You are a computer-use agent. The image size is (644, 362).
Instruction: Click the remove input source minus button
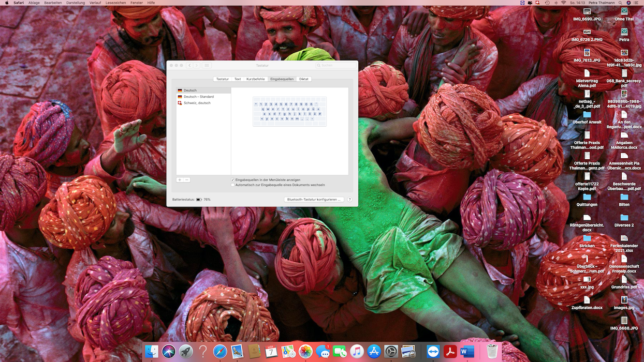pyautogui.click(x=187, y=180)
